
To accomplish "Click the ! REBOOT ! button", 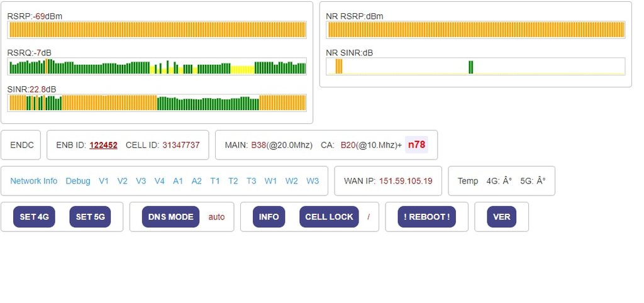I will tap(427, 217).
